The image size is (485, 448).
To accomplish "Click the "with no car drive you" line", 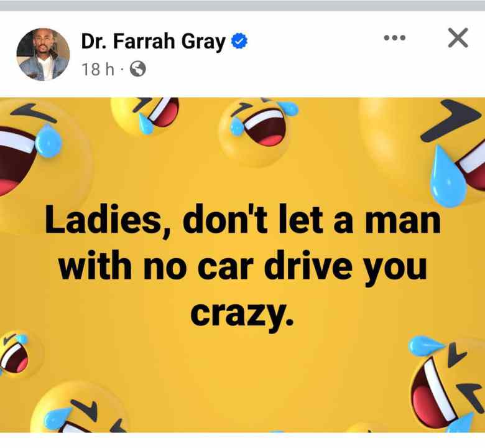I will coord(242,266).
